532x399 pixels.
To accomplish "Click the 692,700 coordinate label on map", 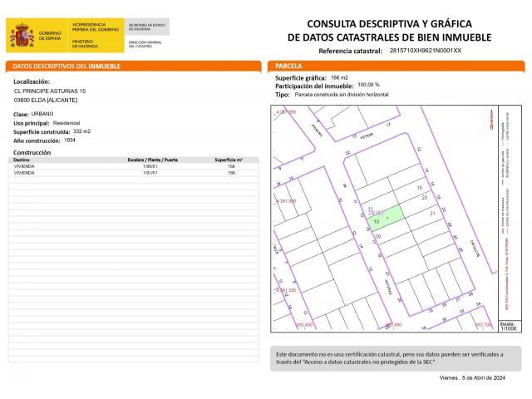I will coord(483,325).
